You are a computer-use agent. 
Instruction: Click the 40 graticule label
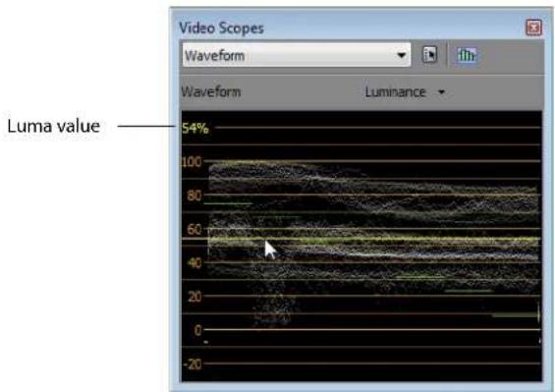click(194, 262)
